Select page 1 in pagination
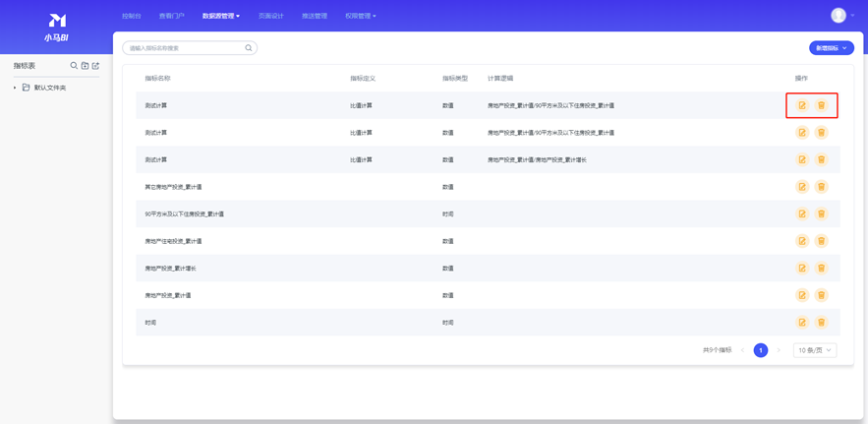Image resolution: width=868 pixels, height=424 pixels. click(760, 350)
